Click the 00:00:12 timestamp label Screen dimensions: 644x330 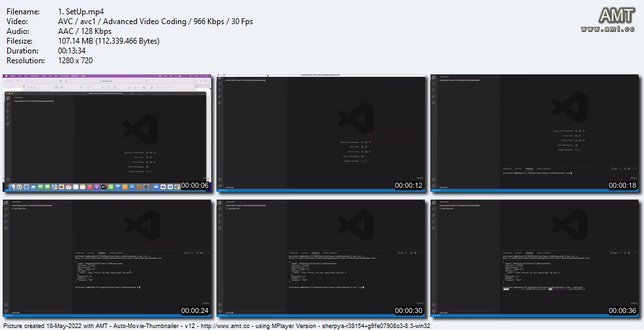click(409, 186)
